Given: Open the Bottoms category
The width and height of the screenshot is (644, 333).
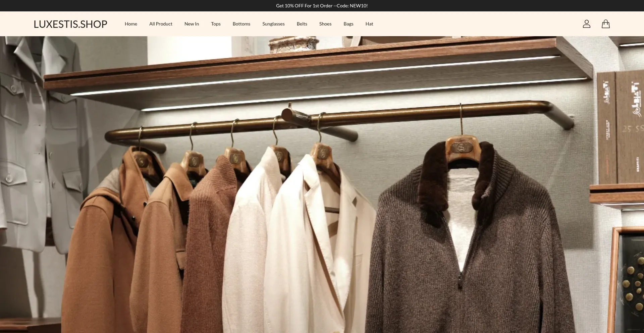Looking at the screenshot, I should tap(241, 23).
